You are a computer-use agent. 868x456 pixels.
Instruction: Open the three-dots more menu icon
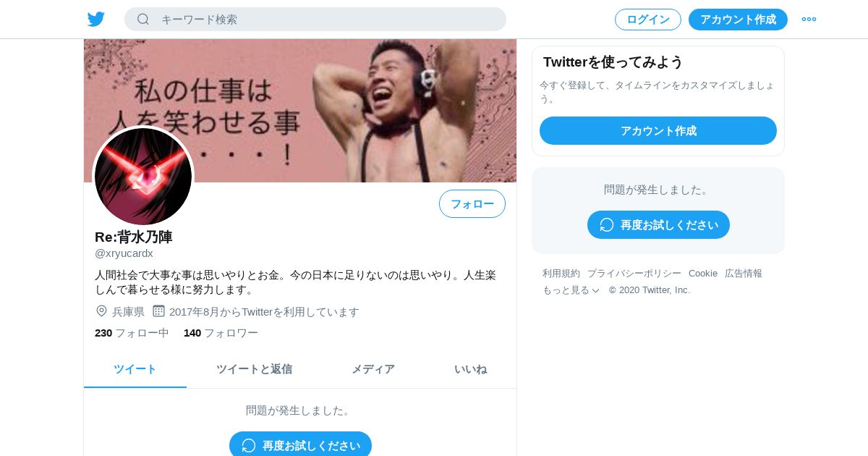tap(809, 19)
